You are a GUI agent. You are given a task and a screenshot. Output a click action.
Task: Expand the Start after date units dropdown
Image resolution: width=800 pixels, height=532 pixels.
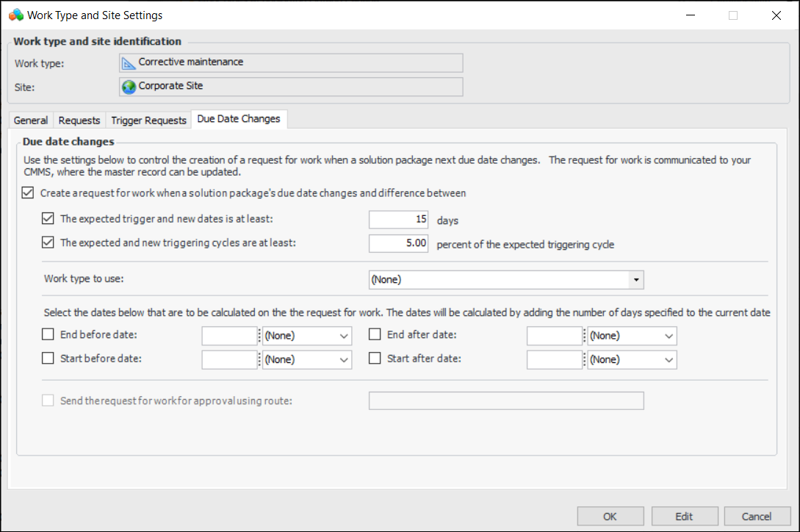coord(669,360)
